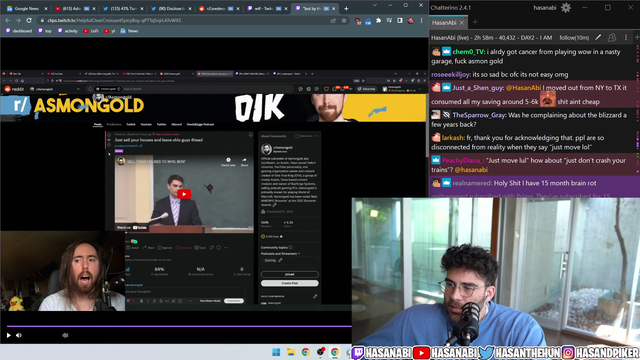Open News bookmark
Screen dimensions: 640x360
129,31
